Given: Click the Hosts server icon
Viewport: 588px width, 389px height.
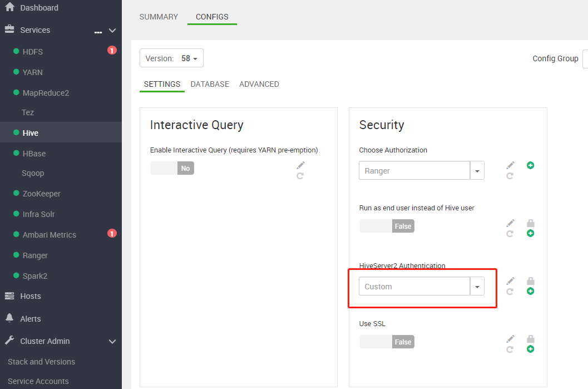Looking at the screenshot, I should (9, 296).
